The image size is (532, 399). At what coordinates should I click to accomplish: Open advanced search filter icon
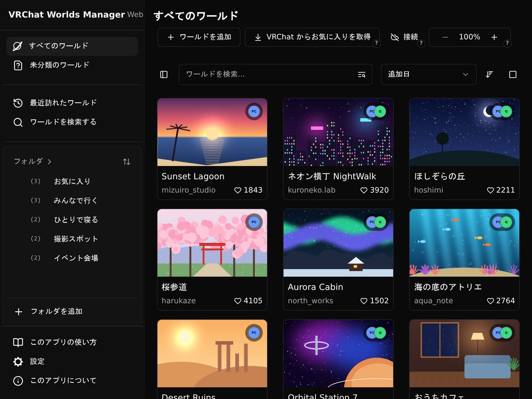pyautogui.click(x=362, y=75)
